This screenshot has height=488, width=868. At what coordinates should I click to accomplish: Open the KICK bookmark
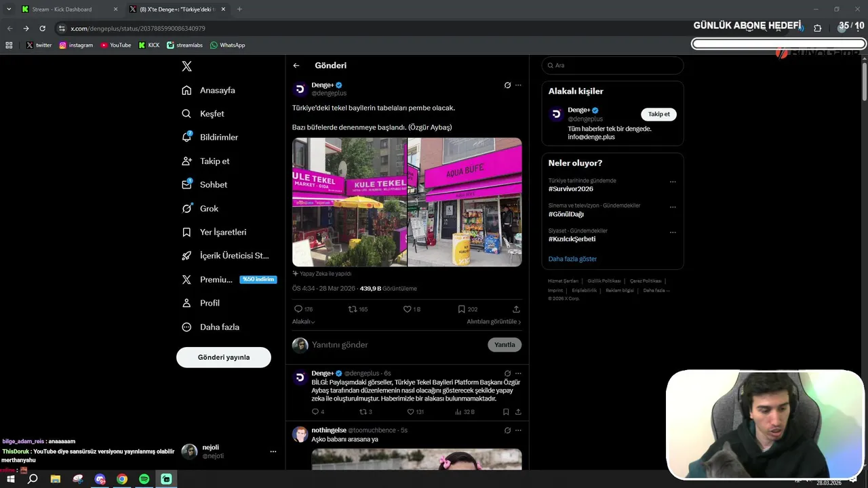point(149,45)
